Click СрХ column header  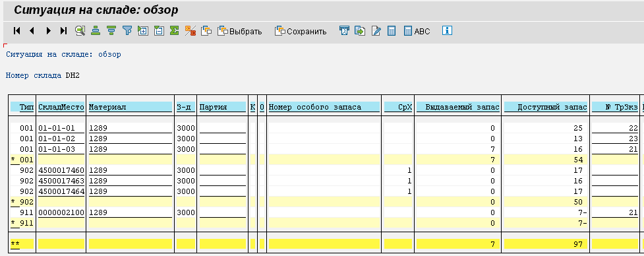click(x=398, y=107)
